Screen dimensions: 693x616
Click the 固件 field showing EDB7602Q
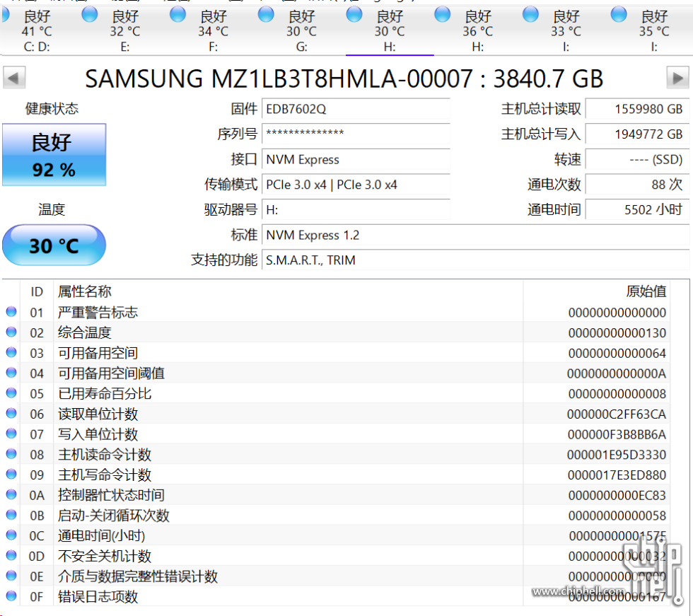356,109
